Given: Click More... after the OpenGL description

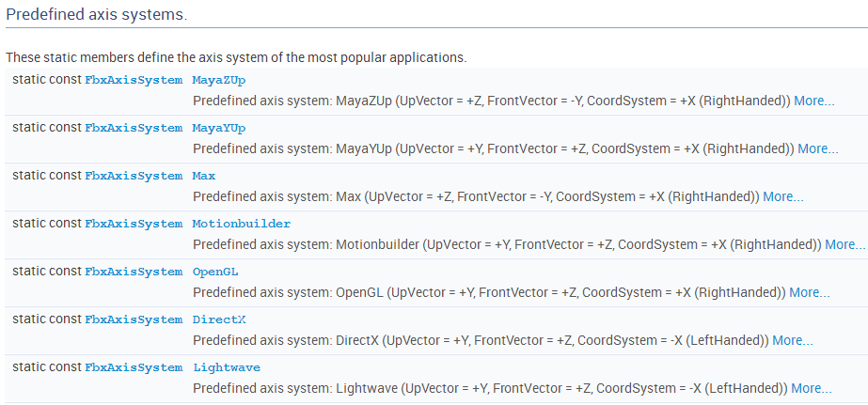Looking at the screenshot, I should pyautogui.click(x=810, y=292).
